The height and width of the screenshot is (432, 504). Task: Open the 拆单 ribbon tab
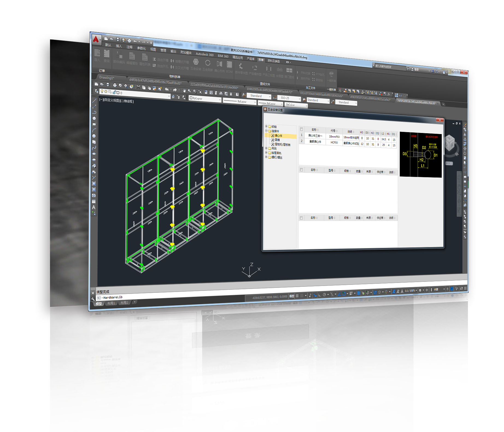[261, 60]
